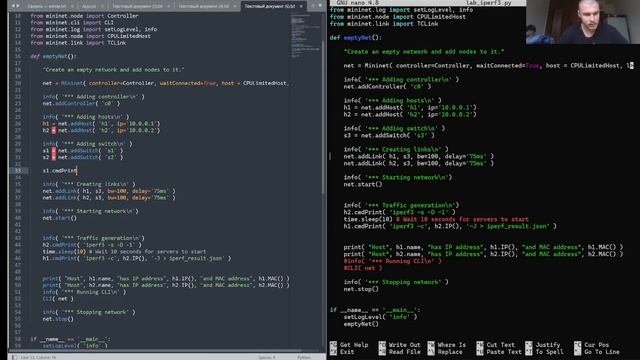Click Cut Text shortcut in nano
Screen dimensions: 640x360
pos(496,345)
